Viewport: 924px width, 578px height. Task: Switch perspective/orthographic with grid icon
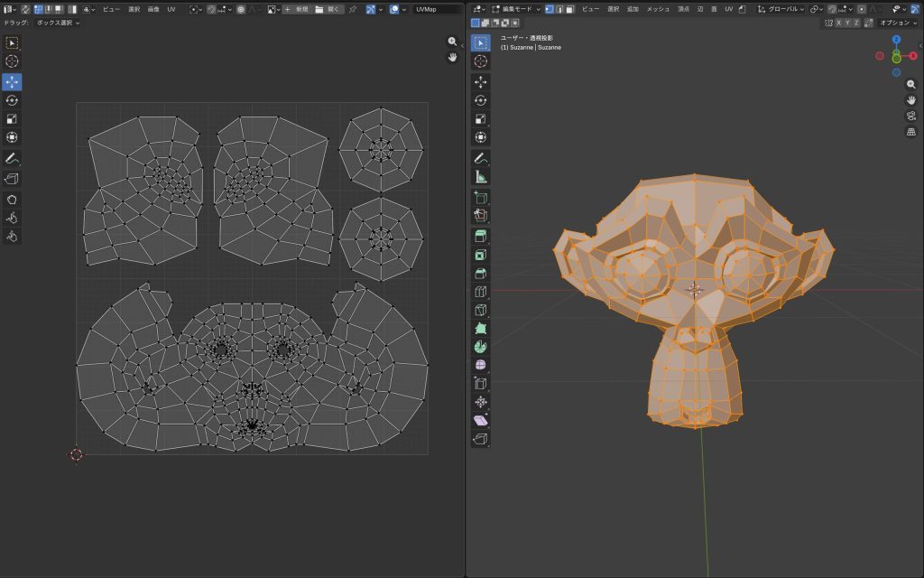pyautogui.click(x=911, y=132)
